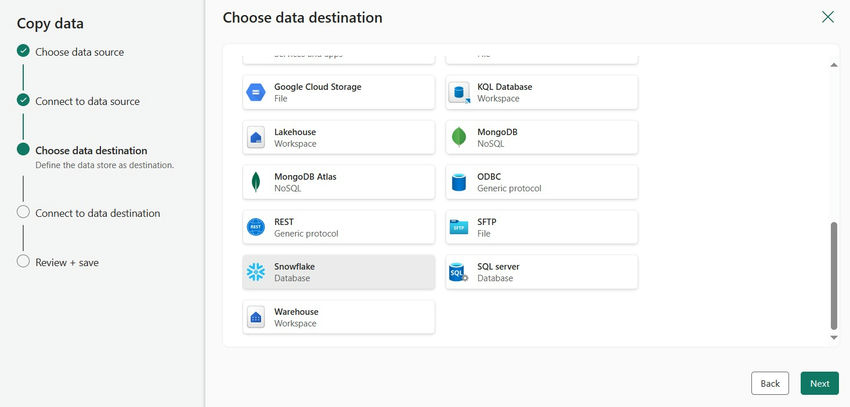Select the Warehouse destination name
Image resolution: width=850 pixels, height=407 pixels.
click(x=296, y=312)
